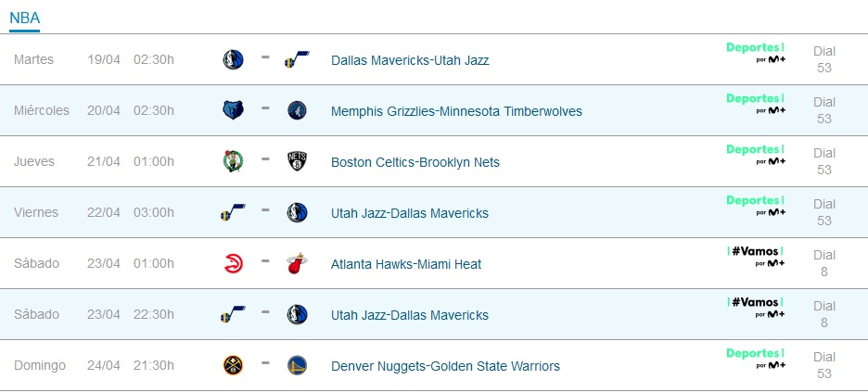Click Deportes channel logo on Celtics-Nets row
Viewport: 868px width, 392px height.
[x=756, y=155]
